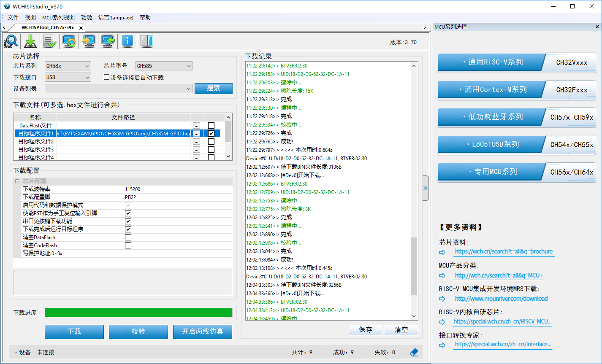Open the 设备列表 dropdown
The height and width of the screenshot is (364, 602).
click(119, 89)
